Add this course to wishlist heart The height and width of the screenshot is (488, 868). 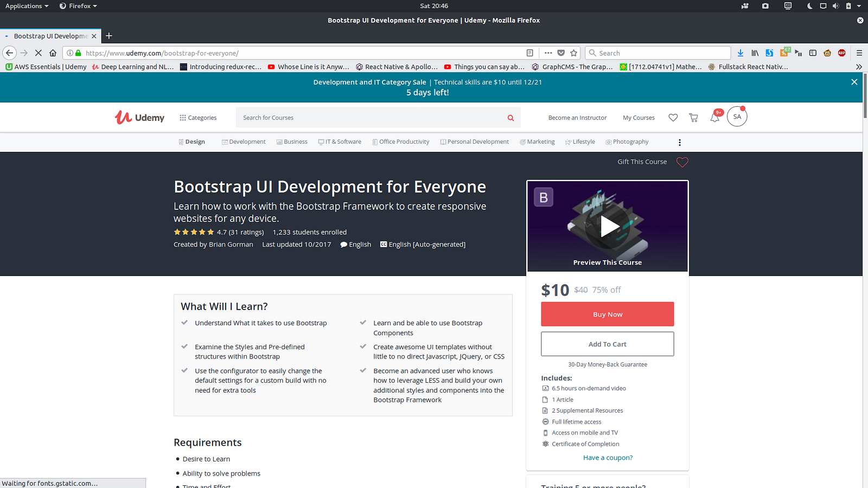pyautogui.click(x=682, y=162)
